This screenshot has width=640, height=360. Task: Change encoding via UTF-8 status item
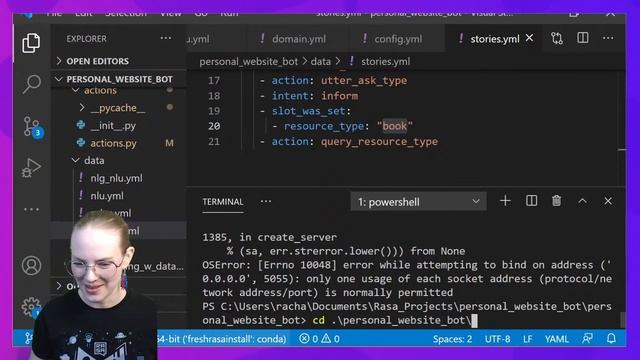tap(497, 339)
